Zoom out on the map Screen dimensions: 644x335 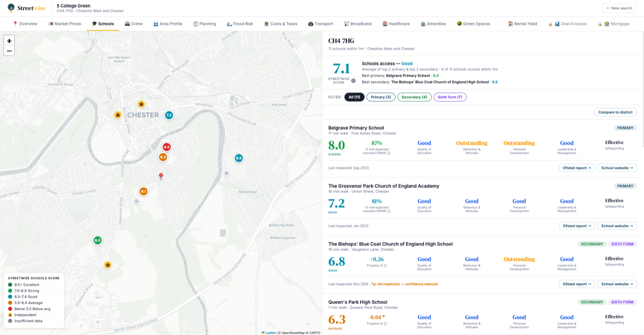click(x=9, y=51)
